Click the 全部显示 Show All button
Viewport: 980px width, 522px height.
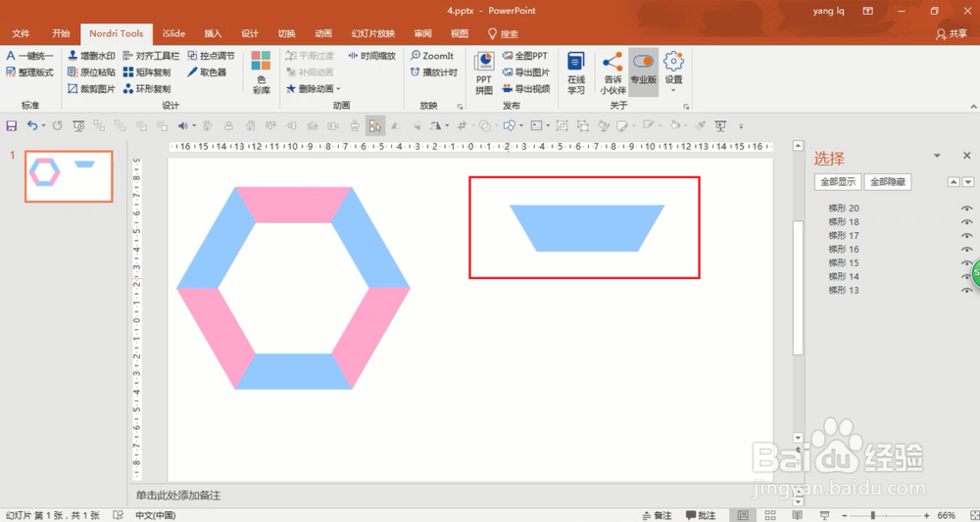[838, 182]
